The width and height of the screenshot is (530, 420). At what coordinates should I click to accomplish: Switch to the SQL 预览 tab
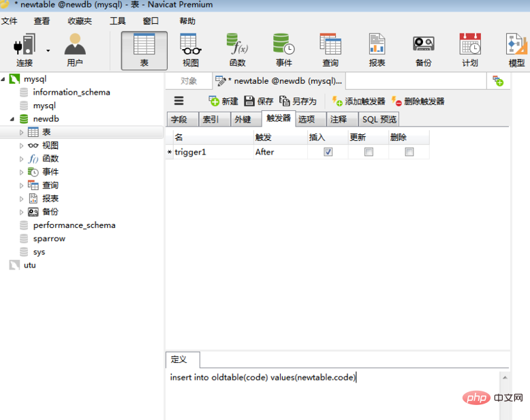pos(379,119)
